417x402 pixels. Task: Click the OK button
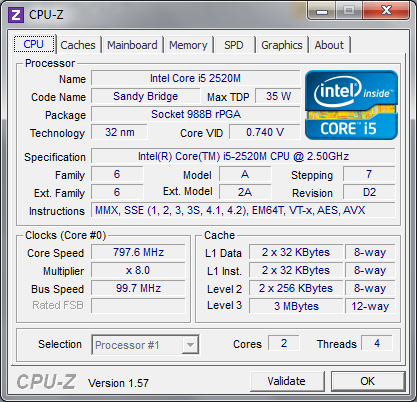tap(368, 381)
